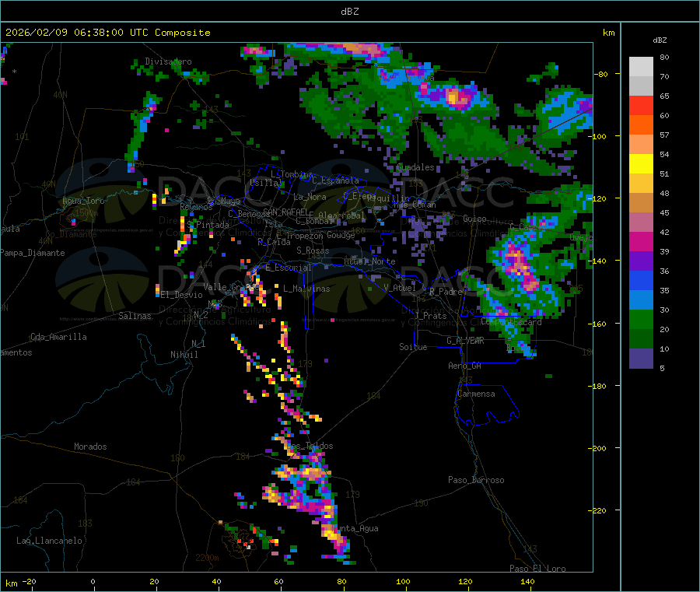This screenshot has width=700, height=592.
Task: Click the El_Desvio label
Action: (182, 295)
